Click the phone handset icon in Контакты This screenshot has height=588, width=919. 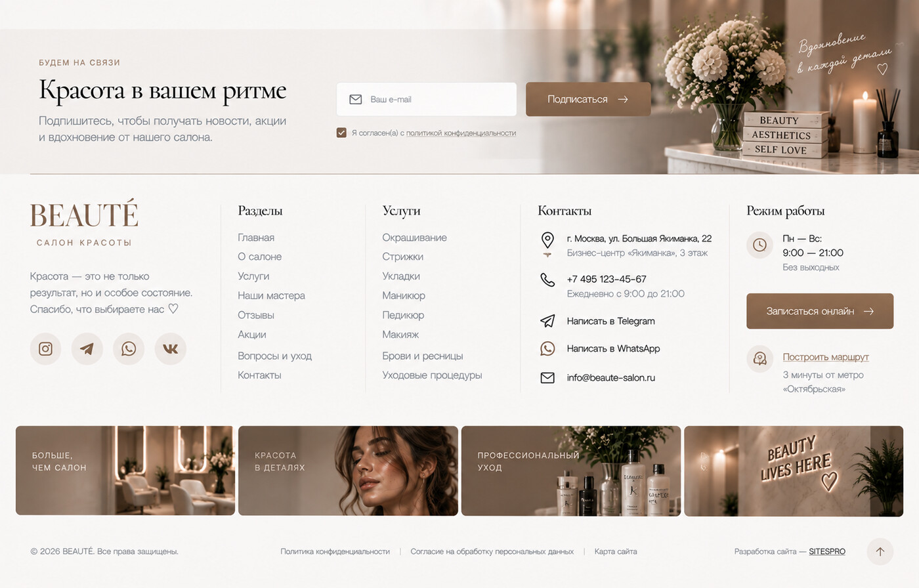pos(547,280)
